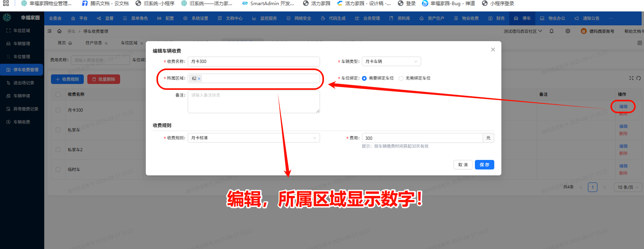The image size is (644, 249).
Task: Click the 德玛西亚账号 user avatar
Action: pyautogui.click(x=584, y=31)
